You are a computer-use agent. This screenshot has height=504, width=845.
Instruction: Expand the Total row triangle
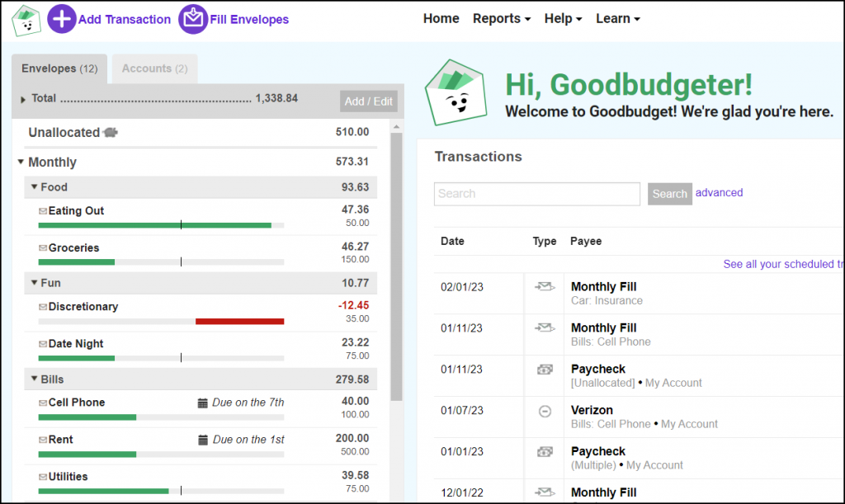coord(22,100)
